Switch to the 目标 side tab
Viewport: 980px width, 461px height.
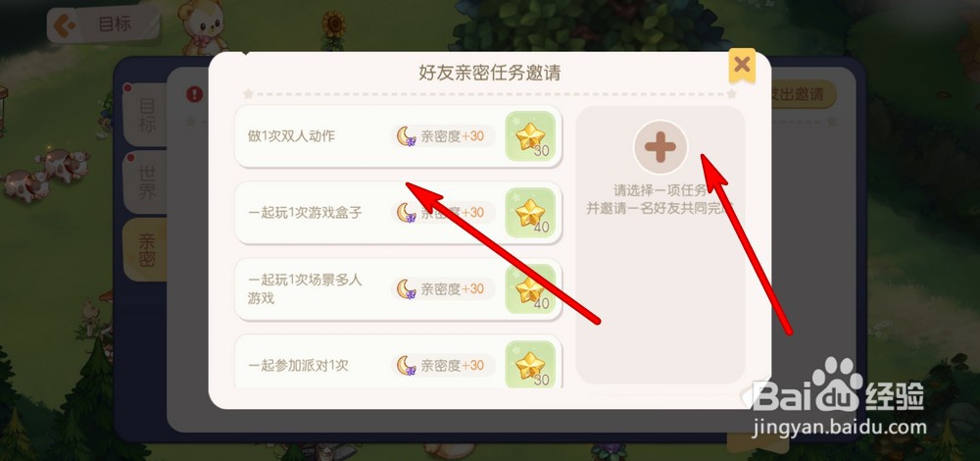[x=146, y=115]
